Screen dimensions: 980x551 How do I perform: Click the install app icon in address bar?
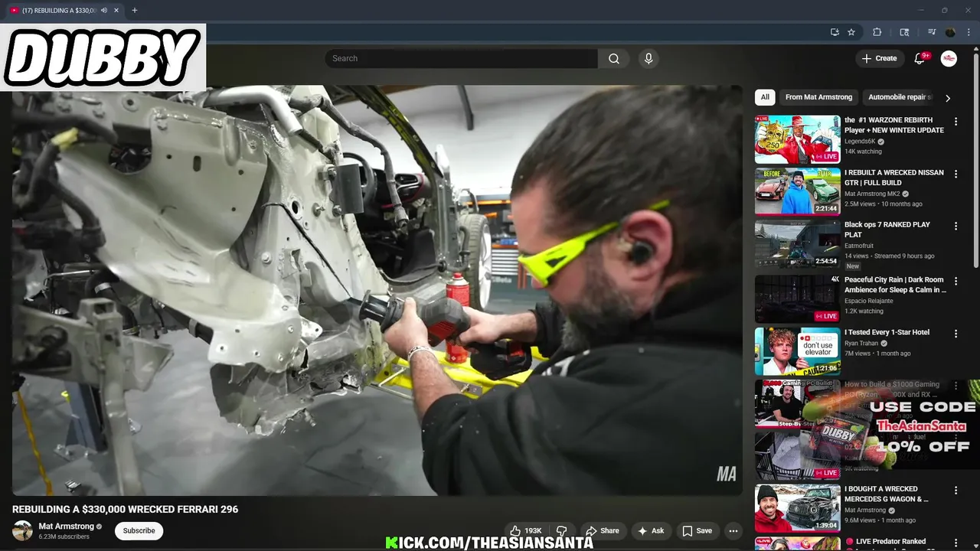click(835, 32)
